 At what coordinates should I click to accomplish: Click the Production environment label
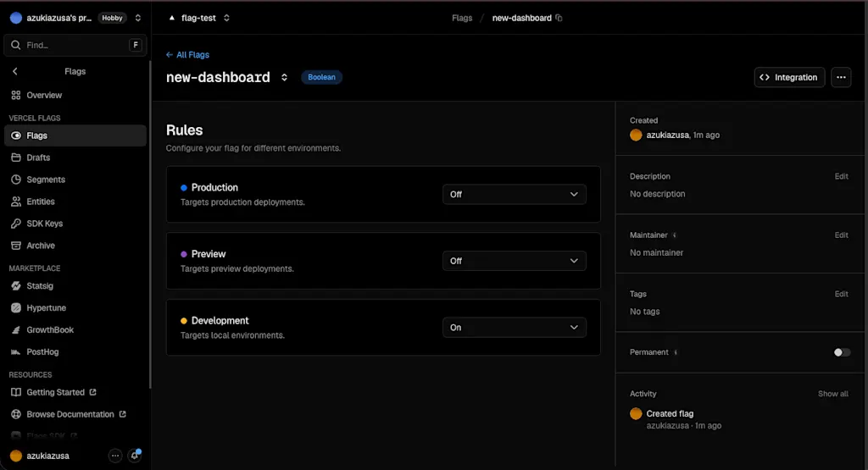pyautogui.click(x=214, y=187)
